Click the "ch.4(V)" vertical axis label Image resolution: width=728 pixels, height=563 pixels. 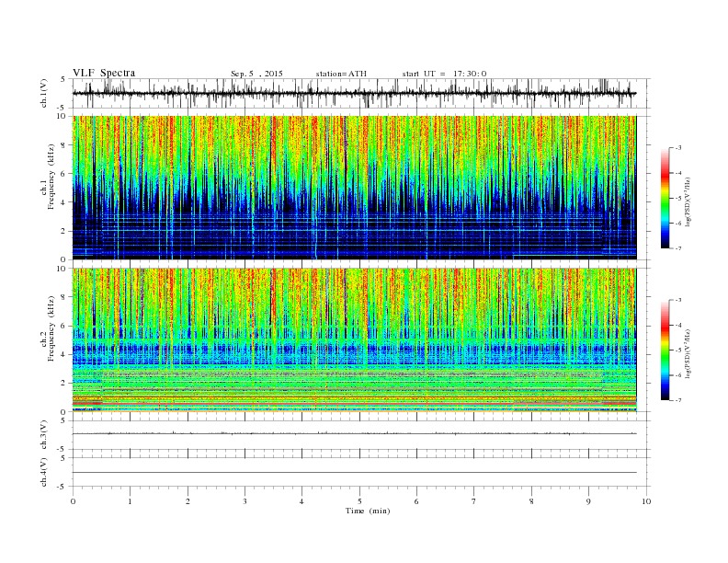pyautogui.click(x=44, y=473)
